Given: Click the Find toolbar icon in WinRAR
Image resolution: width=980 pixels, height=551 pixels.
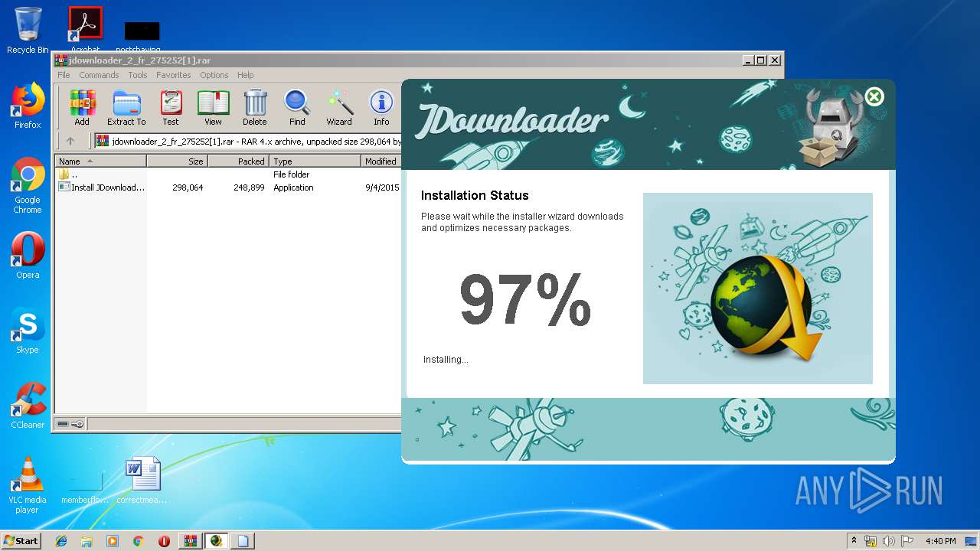Looking at the screenshot, I should click(x=297, y=107).
